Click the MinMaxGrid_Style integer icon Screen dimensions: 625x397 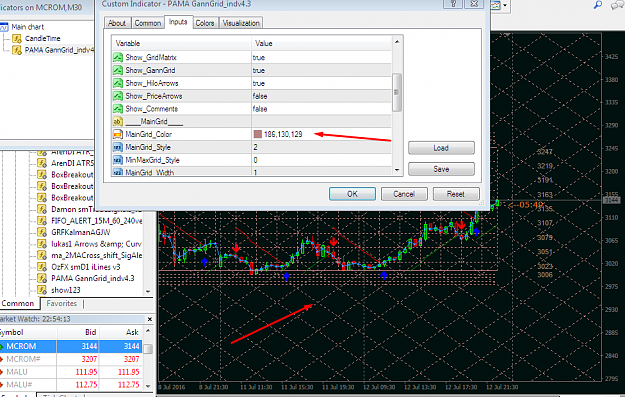[x=118, y=160]
